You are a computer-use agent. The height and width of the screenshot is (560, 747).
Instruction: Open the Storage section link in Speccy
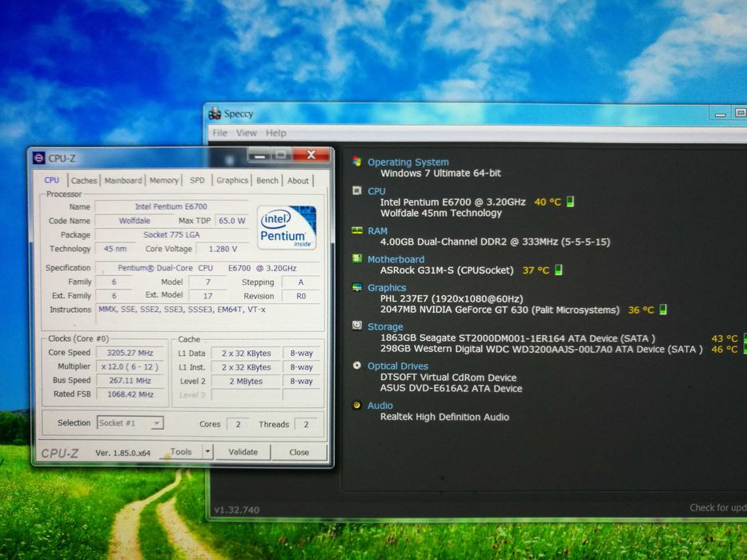point(385,326)
